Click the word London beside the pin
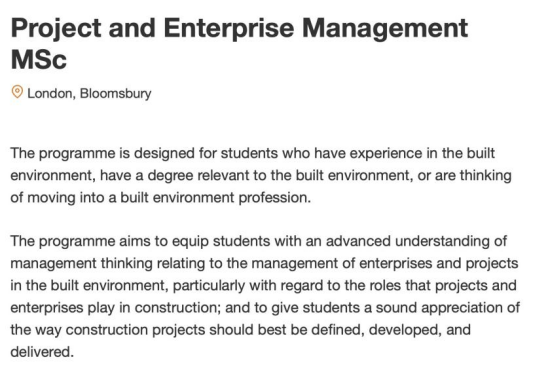Viewport: 548px width, 376px height. point(51,93)
